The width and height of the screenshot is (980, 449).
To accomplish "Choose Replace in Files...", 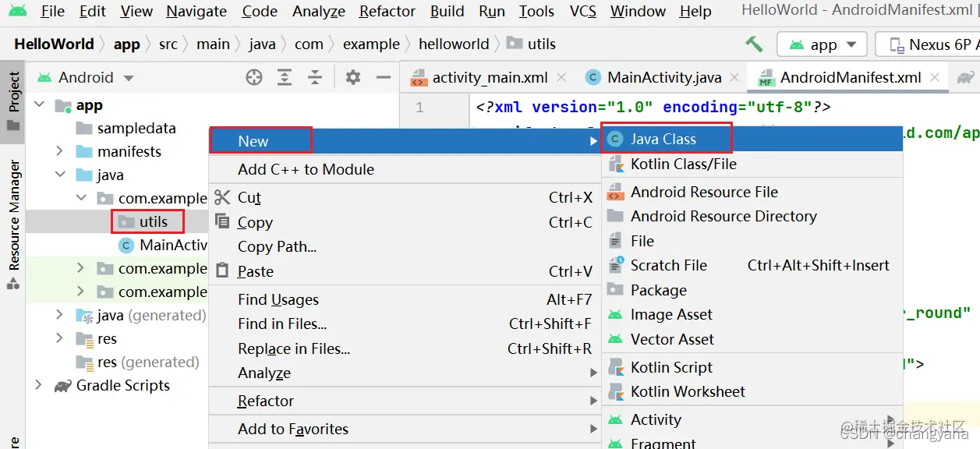I will click(x=405, y=348).
